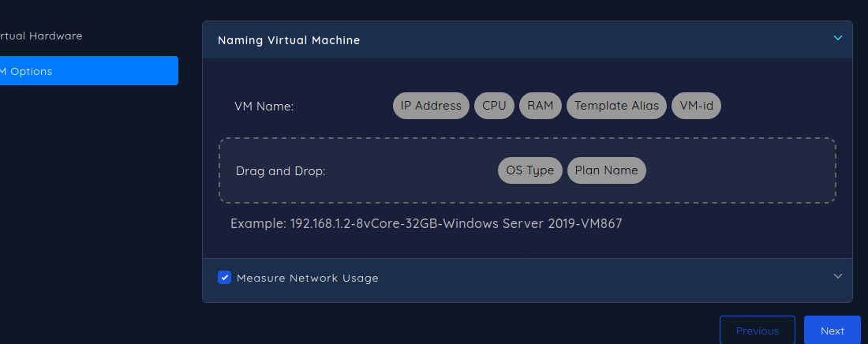868x344 pixels.
Task: Click the Drag and Drop label
Action: (x=280, y=171)
